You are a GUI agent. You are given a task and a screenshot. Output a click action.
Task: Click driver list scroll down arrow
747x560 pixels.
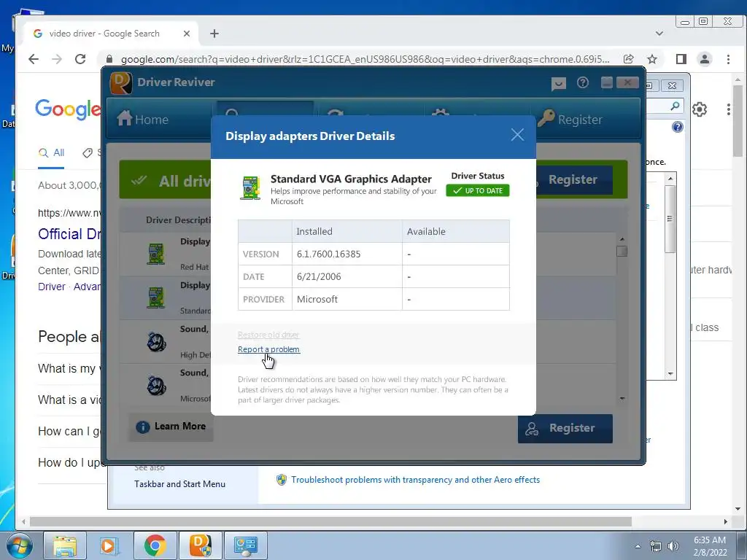[x=622, y=398]
